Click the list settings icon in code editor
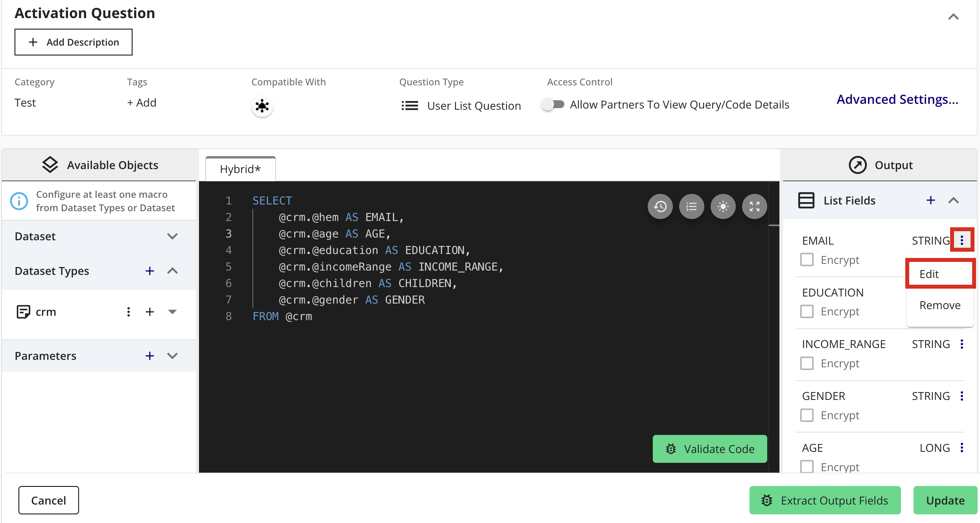The image size is (980, 523). coord(691,206)
